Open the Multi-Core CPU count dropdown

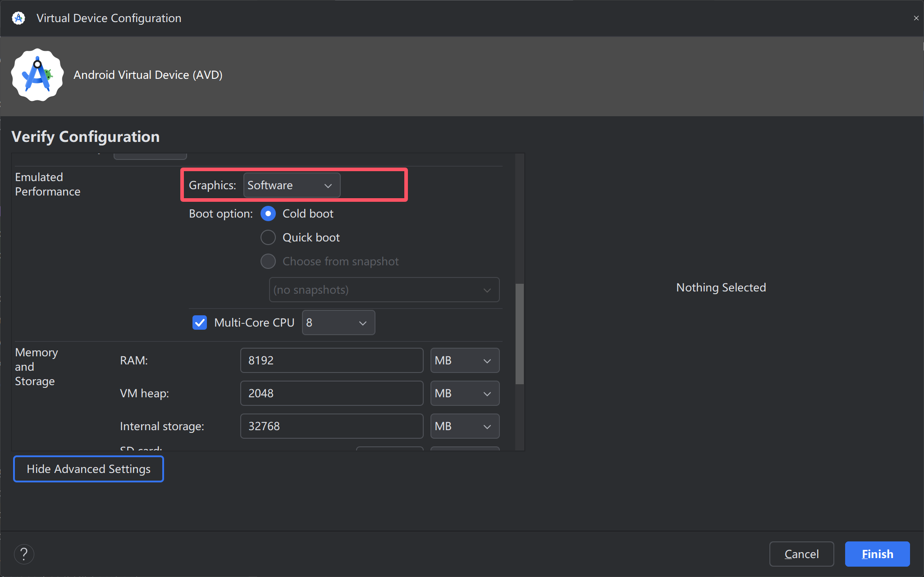click(338, 323)
